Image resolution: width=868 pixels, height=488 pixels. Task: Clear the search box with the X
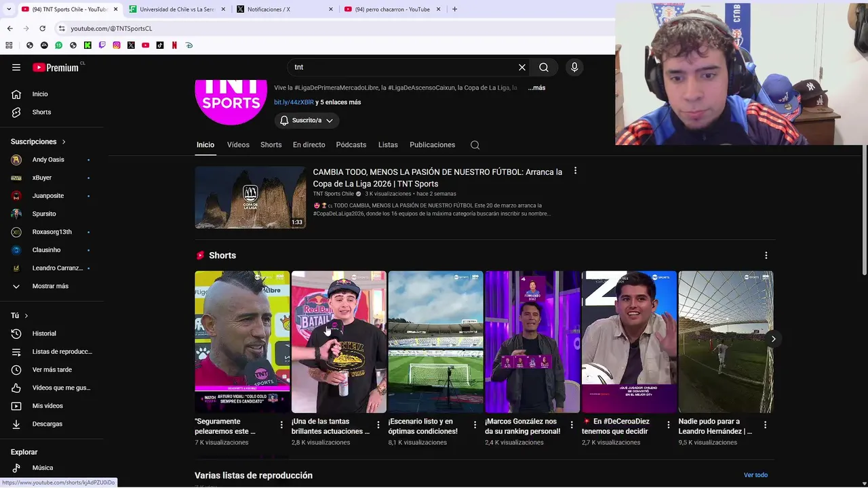522,67
